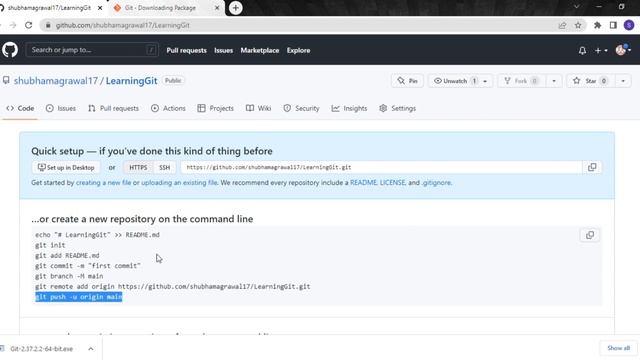Copy the command line setup commands
This screenshot has width=640, height=360.
(590, 235)
